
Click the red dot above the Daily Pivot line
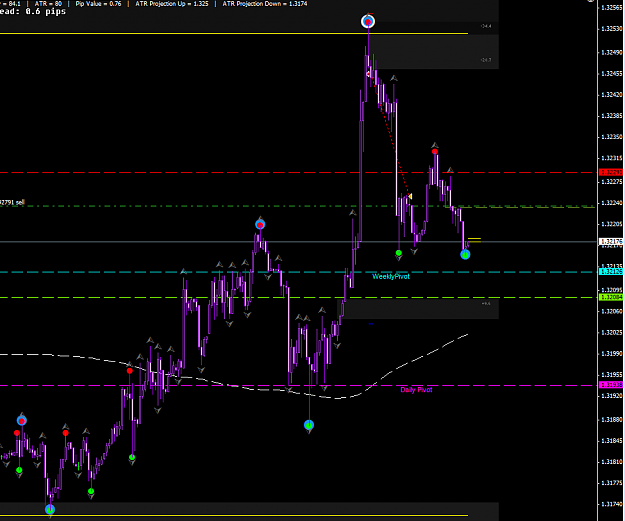pos(130,371)
